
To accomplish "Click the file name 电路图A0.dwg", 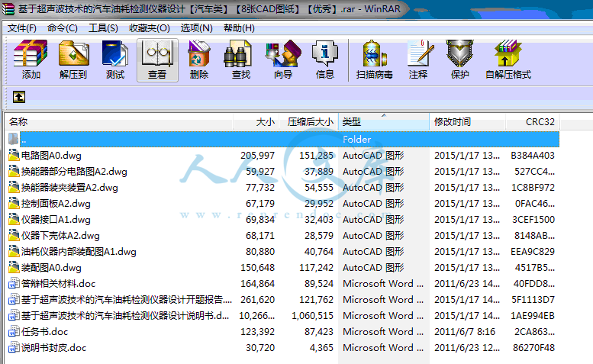I will pos(51,156).
